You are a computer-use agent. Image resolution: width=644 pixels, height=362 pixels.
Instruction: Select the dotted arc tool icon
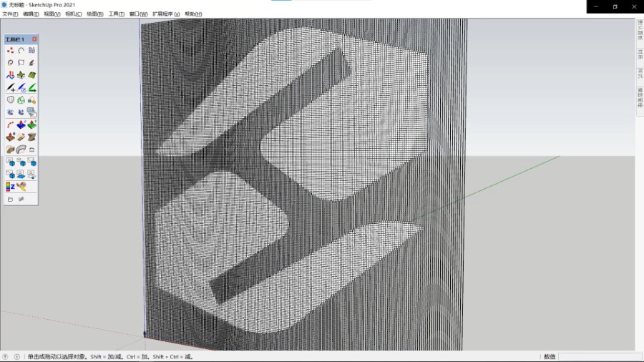click(x=21, y=51)
